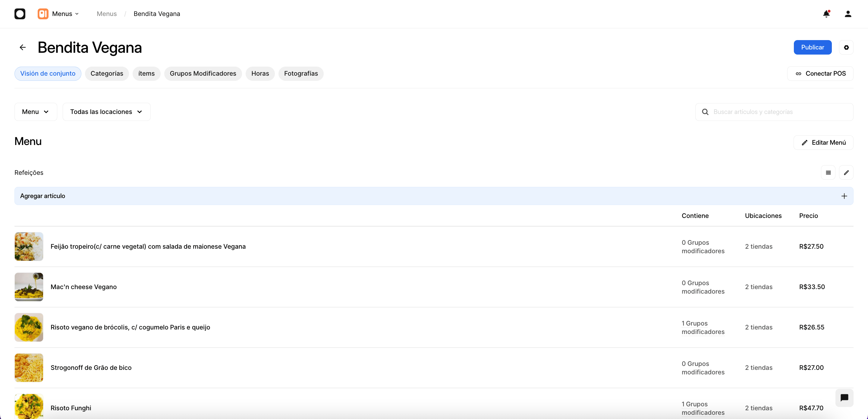Click the black square home logo
The height and width of the screenshot is (419, 868).
(x=20, y=14)
